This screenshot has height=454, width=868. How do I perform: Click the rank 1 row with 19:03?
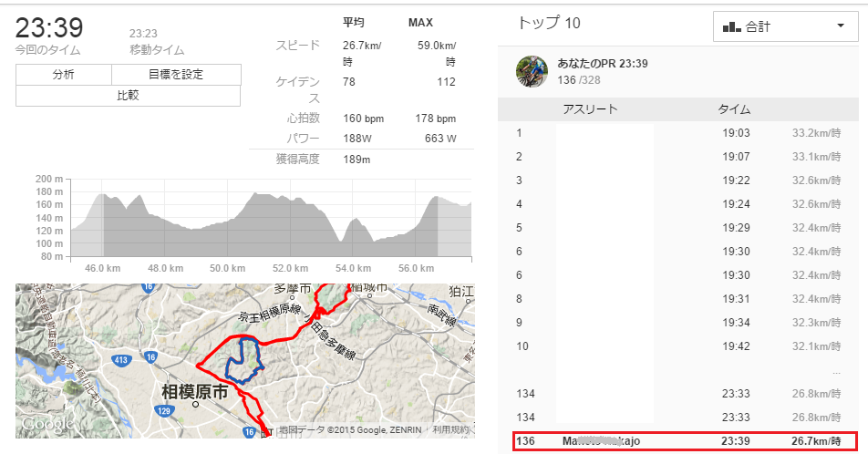coord(684,133)
